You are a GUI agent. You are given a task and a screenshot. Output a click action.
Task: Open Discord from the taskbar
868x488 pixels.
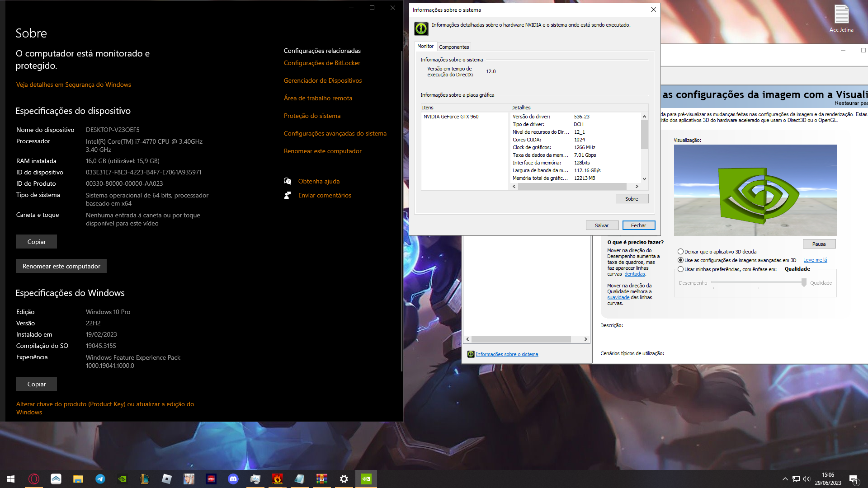[x=233, y=479]
